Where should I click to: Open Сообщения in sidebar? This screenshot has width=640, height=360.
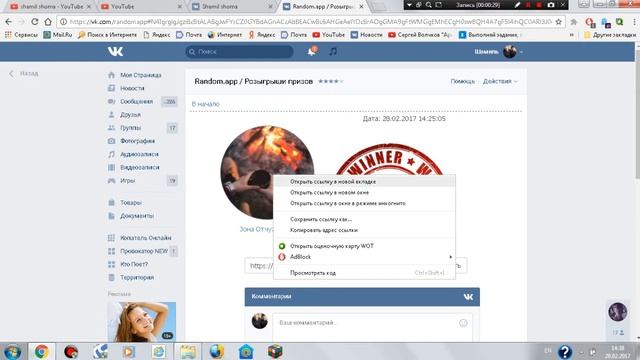(136, 101)
